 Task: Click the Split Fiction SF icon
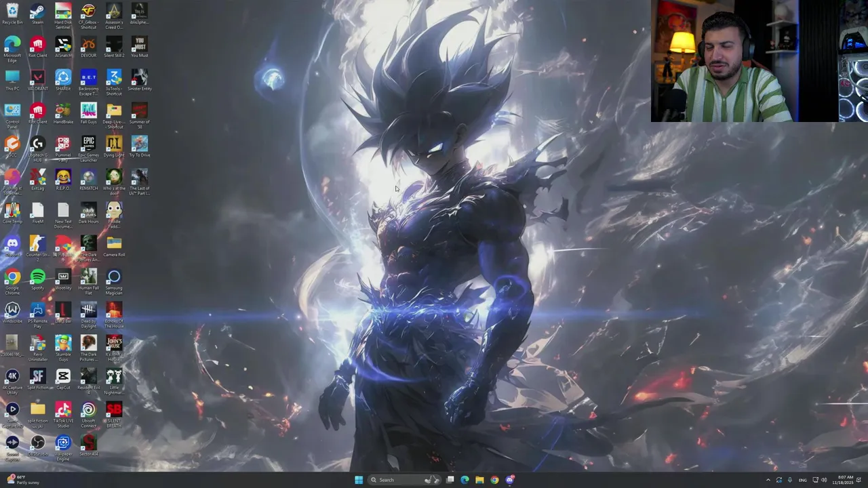pyautogui.click(x=37, y=379)
